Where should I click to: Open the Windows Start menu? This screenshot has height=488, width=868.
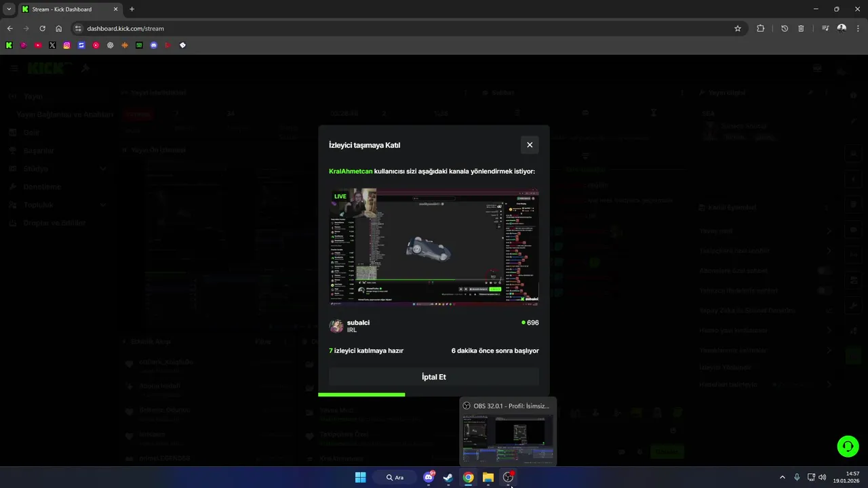tap(360, 477)
